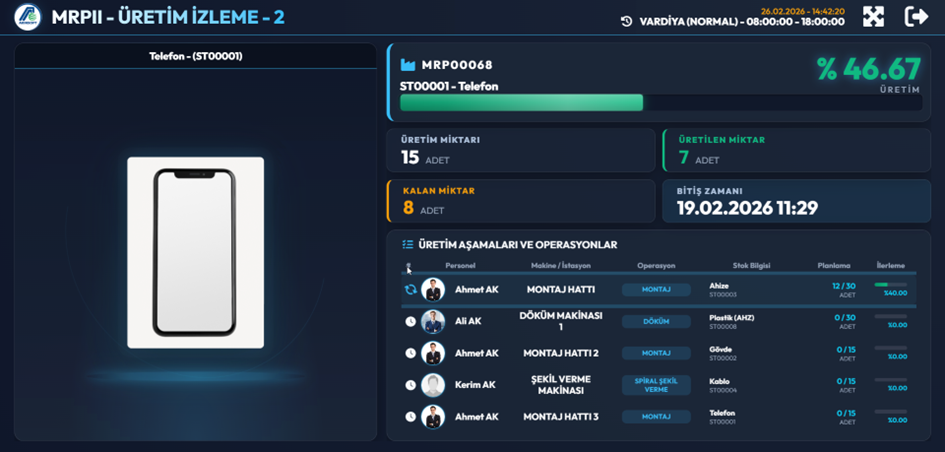Click the main production progress bar
The image size is (945, 452).
521,102
